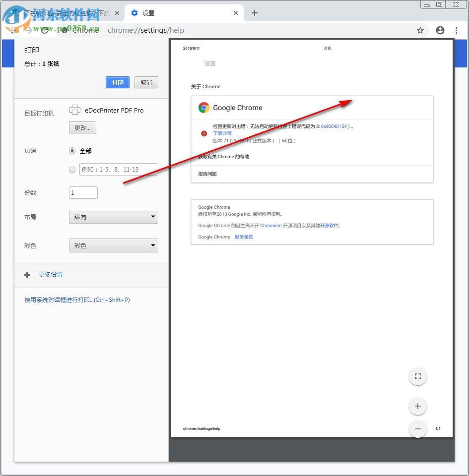Viewport: 469px width, 476px height.
Task: Click the 打印 print button
Action: pyautogui.click(x=117, y=82)
